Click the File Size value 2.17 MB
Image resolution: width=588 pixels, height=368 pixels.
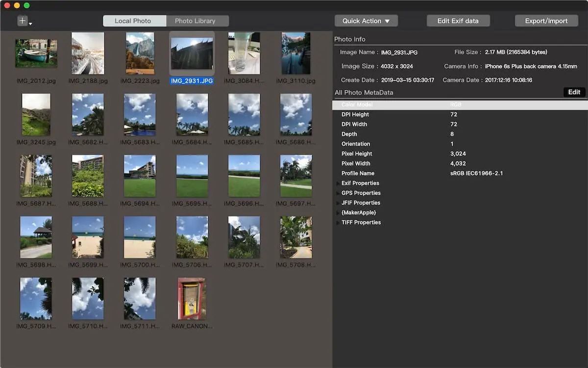(516, 52)
